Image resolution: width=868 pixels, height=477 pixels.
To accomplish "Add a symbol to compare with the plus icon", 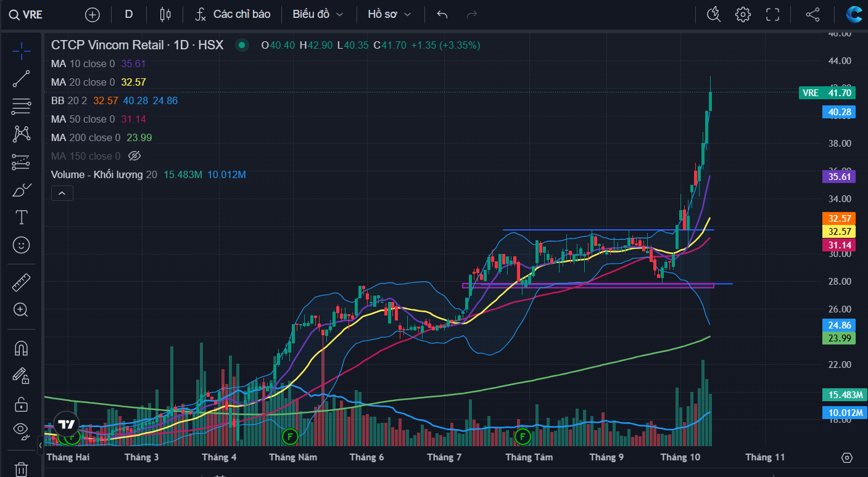I will click(x=93, y=15).
